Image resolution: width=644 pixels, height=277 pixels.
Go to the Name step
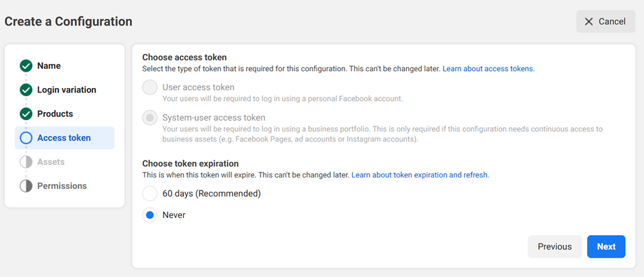coord(49,66)
